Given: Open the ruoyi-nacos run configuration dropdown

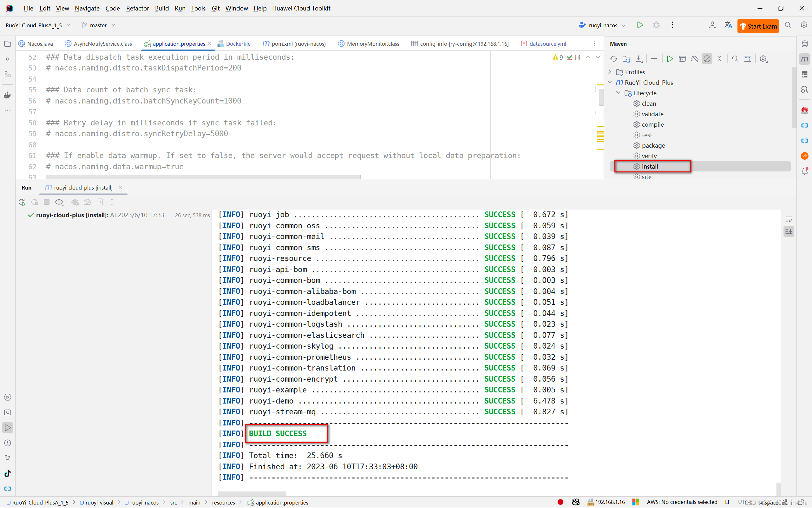Looking at the screenshot, I should [x=602, y=25].
